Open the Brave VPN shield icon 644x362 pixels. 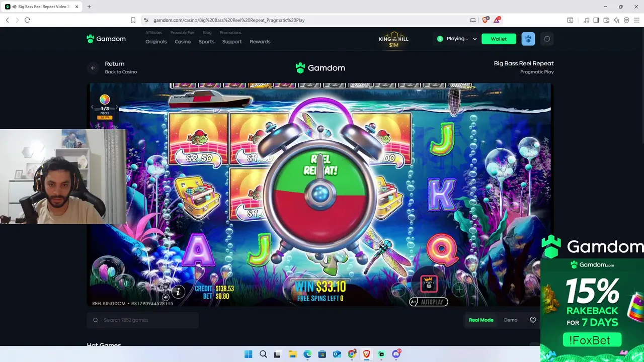coord(626,20)
